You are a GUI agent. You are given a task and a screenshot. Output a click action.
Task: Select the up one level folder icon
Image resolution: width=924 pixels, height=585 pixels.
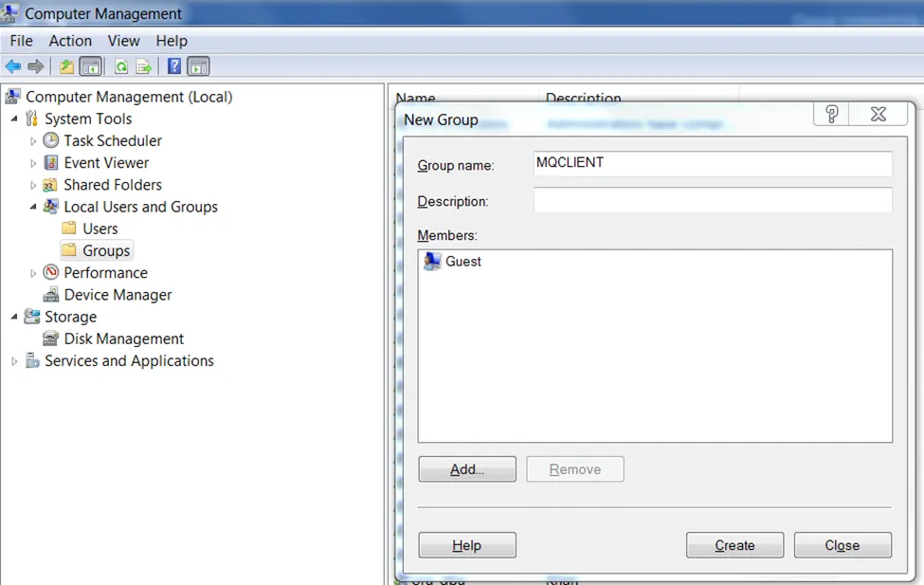coord(65,65)
